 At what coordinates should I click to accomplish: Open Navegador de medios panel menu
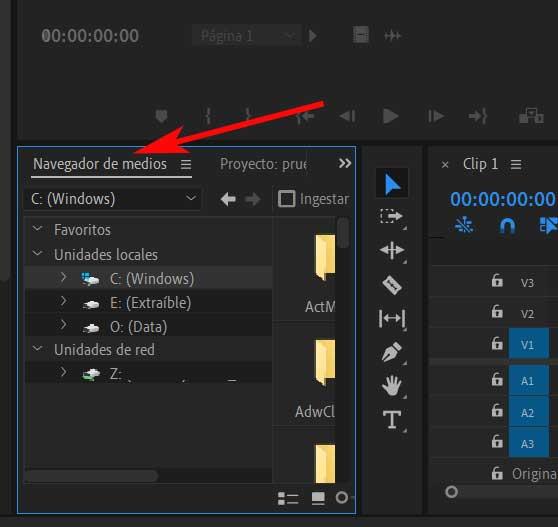186,164
